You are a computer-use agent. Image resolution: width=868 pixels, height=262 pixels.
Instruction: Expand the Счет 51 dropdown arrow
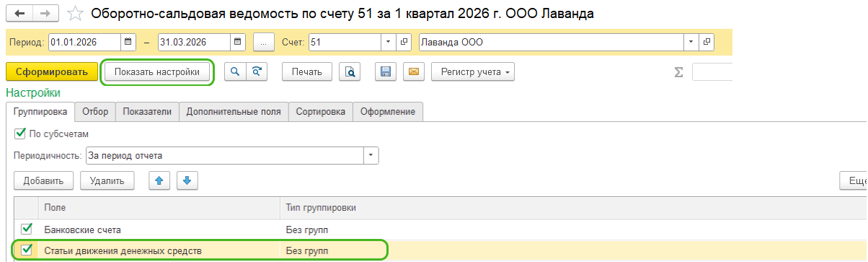point(388,42)
